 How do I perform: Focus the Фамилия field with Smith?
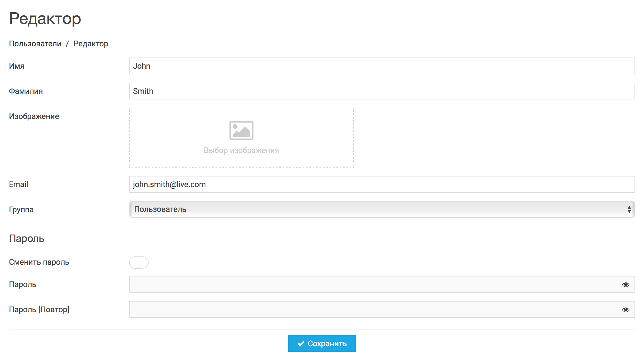tap(382, 91)
